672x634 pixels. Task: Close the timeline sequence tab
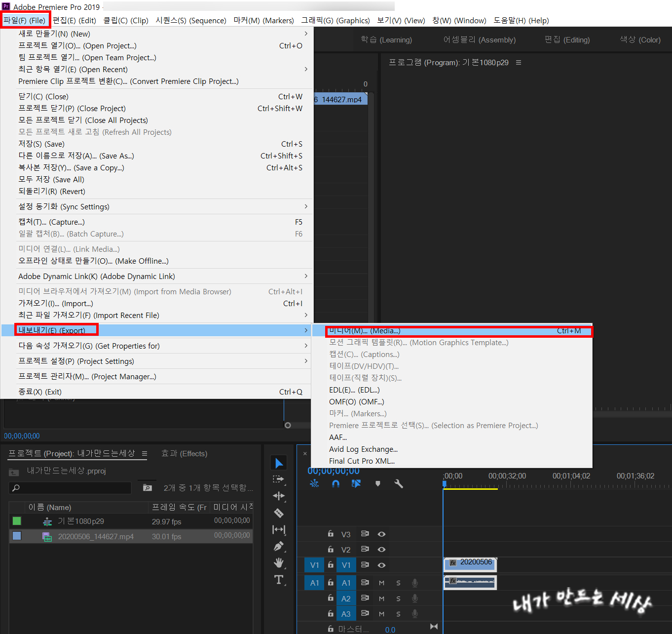point(305,453)
